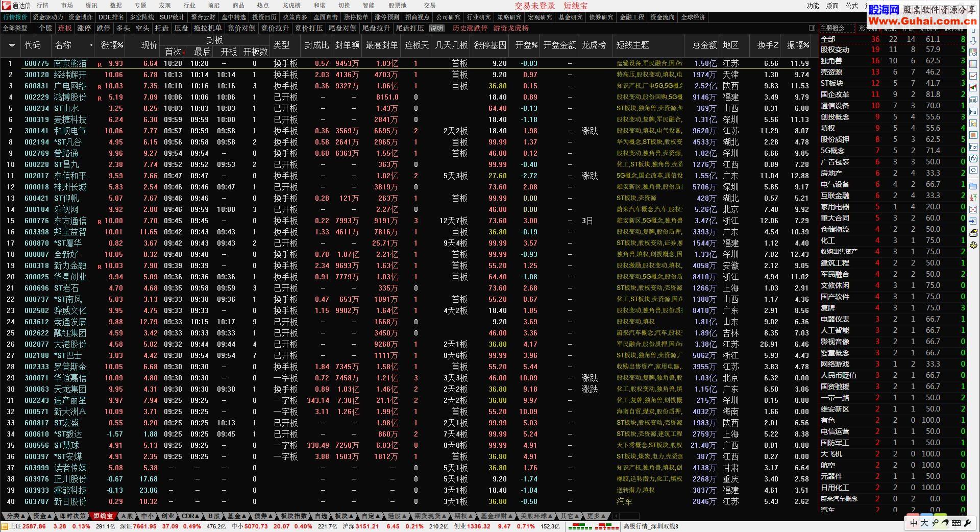980x532 pixels.
Task: Switch to the 资金驱动力 tab
Action: point(48,17)
